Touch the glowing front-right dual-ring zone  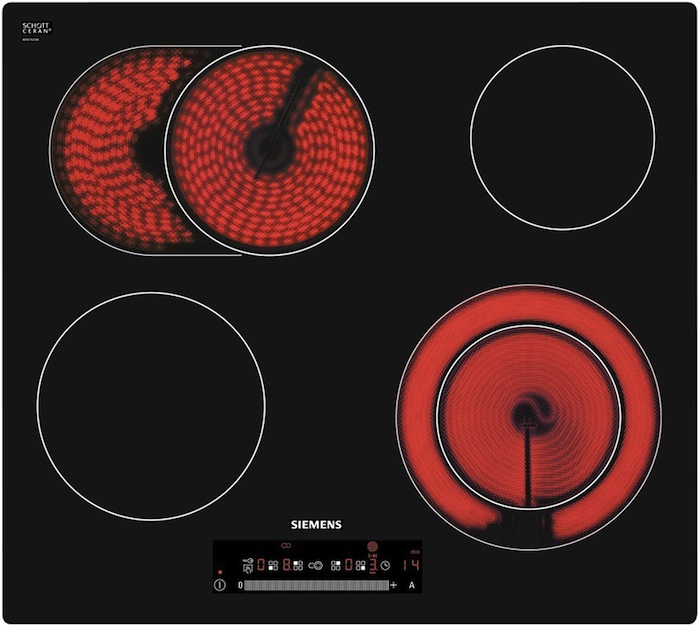pyautogui.click(x=529, y=416)
